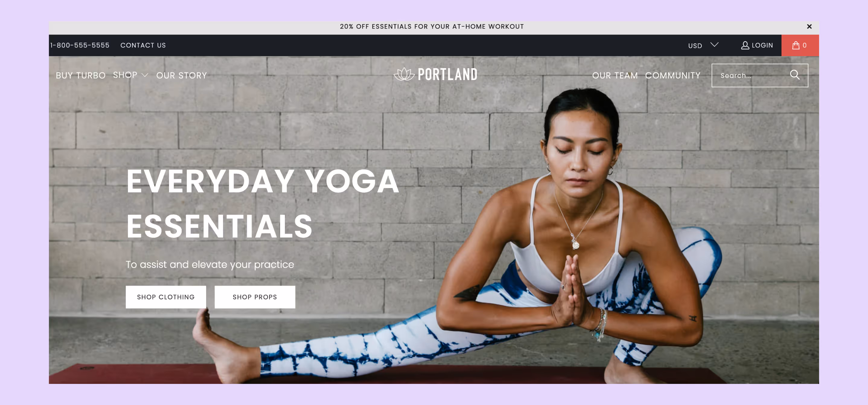Dismiss the 20% off announcement bar
Screen dimensions: 868x405
pos(809,27)
